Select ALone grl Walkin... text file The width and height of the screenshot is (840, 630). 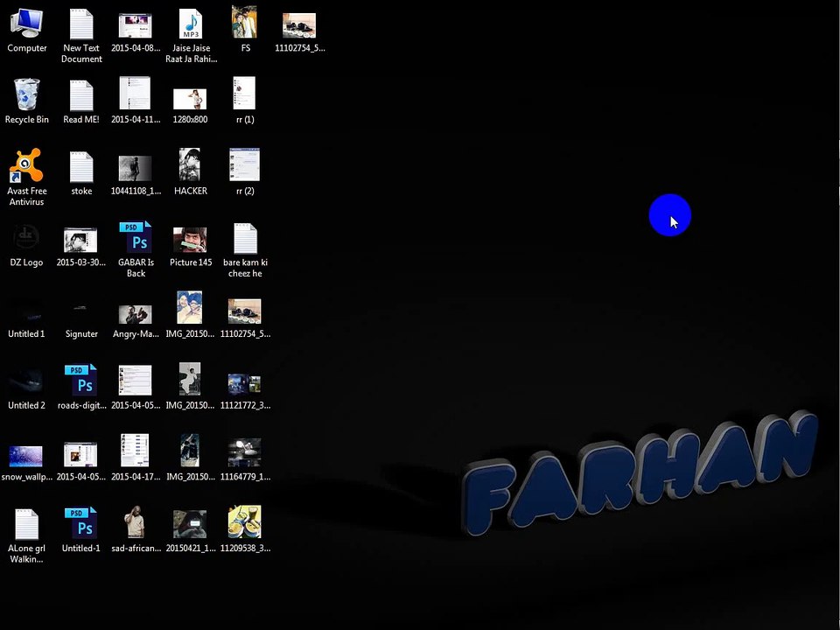pyautogui.click(x=26, y=535)
